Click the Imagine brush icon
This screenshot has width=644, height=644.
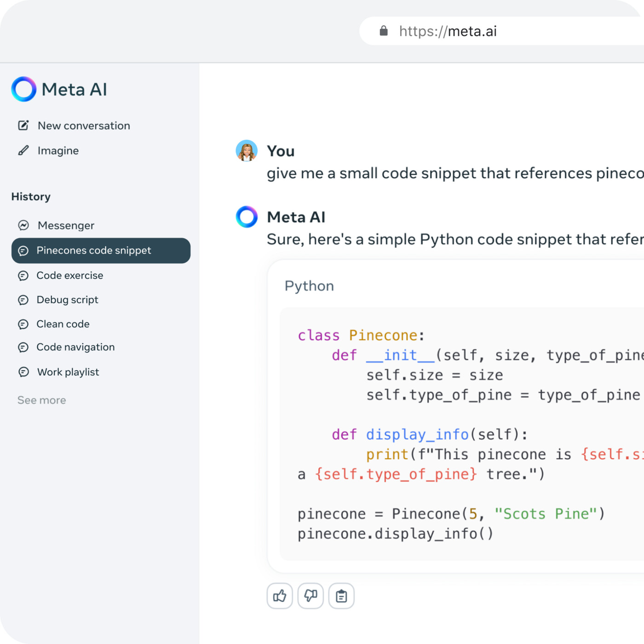pyautogui.click(x=23, y=151)
